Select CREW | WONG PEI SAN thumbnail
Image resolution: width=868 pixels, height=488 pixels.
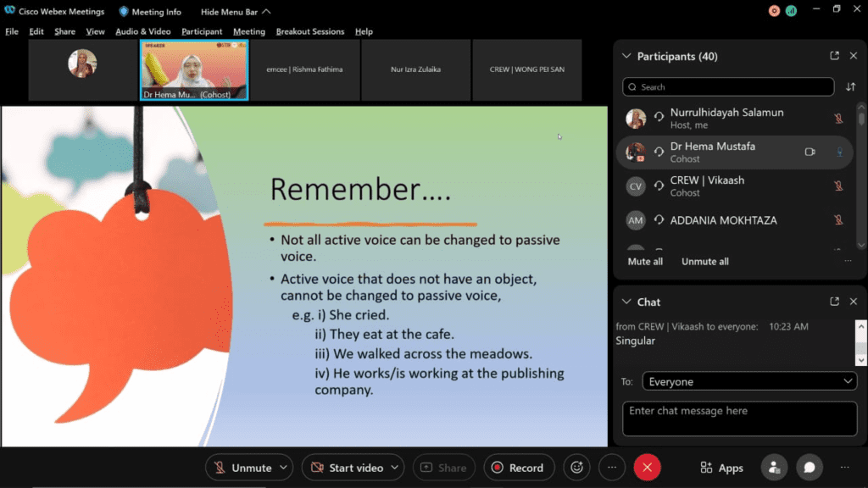(x=527, y=69)
